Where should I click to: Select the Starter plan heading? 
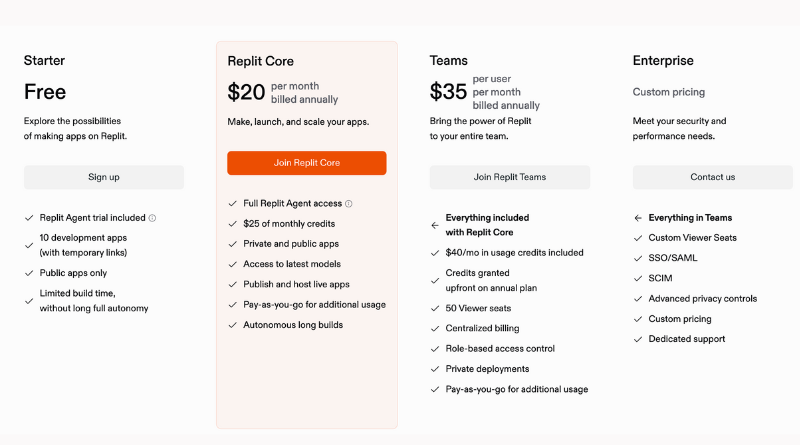coord(44,61)
